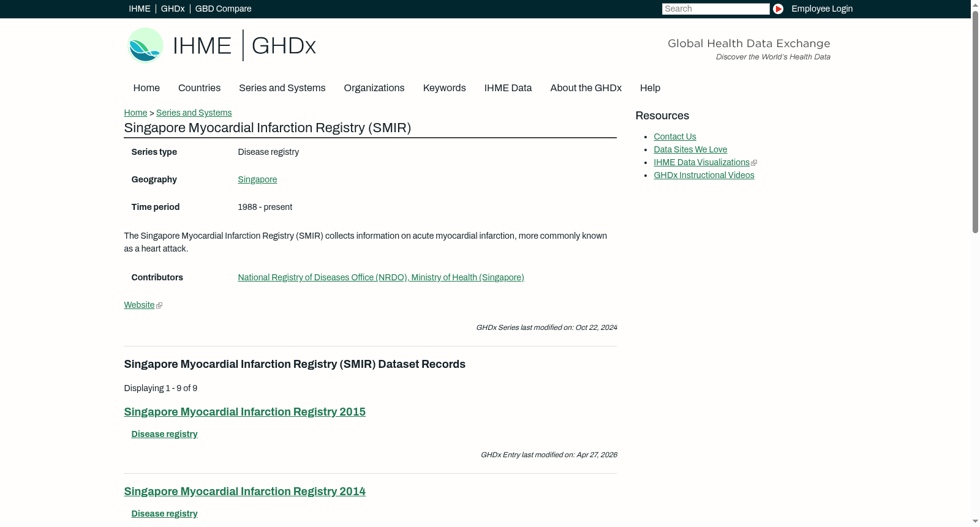Image resolution: width=980 pixels, height=527 pixels.
Task: Open the Countries menu
Action: [x=199, y=88]
